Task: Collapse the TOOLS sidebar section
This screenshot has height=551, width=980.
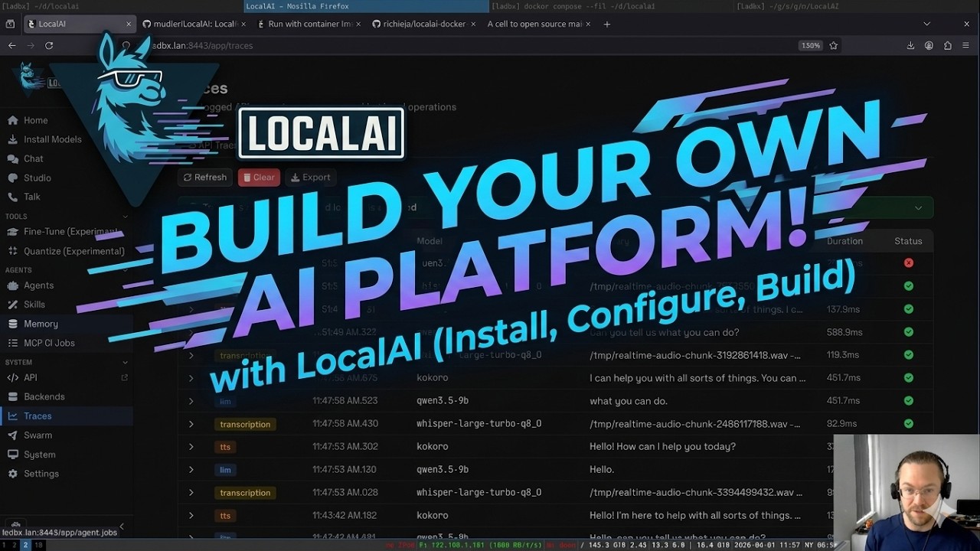Action: pyautogui.click(x=126, y=217)
